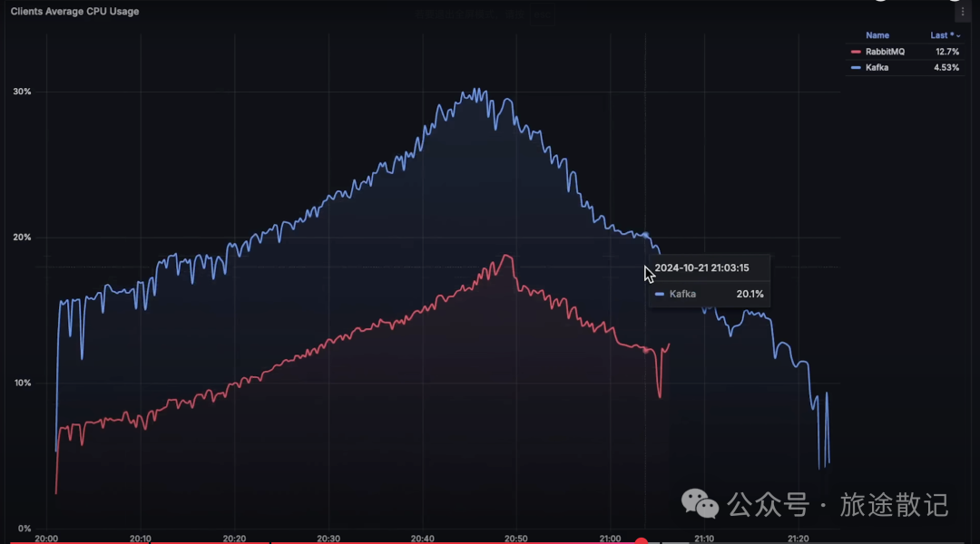
Task: Click the 21:20 time axis label
Action: pyautogui.click(x=799, y=539)
